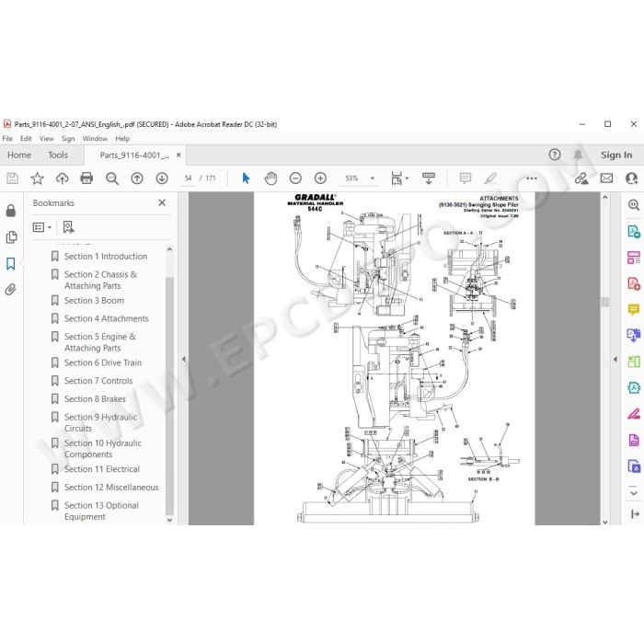This screenshot has height=644, width=644.
Task: Go to previous page with up arrow
Action: (137, 178)
